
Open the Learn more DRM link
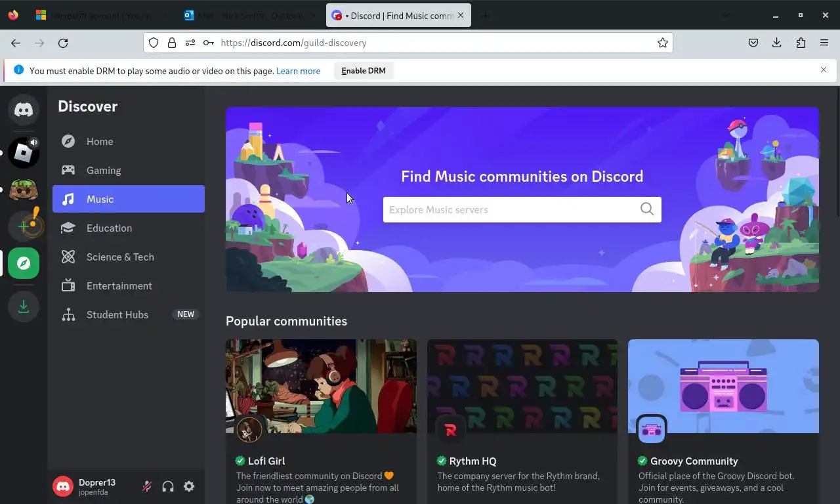(x=298, y=71)
